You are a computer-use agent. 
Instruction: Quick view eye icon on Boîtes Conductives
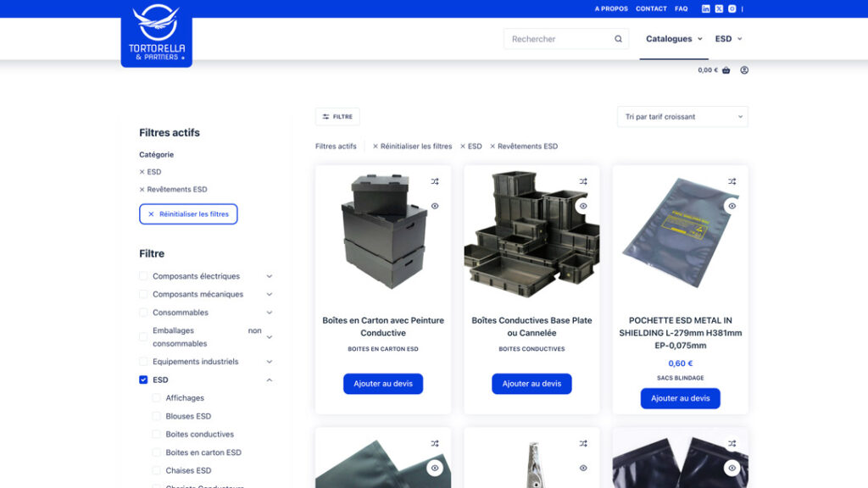tap(583, 206)
